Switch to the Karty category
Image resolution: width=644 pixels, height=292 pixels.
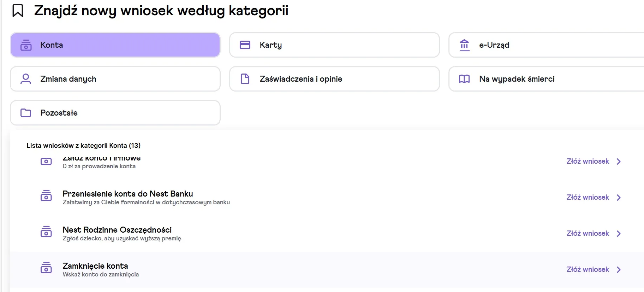coord(334,45)
